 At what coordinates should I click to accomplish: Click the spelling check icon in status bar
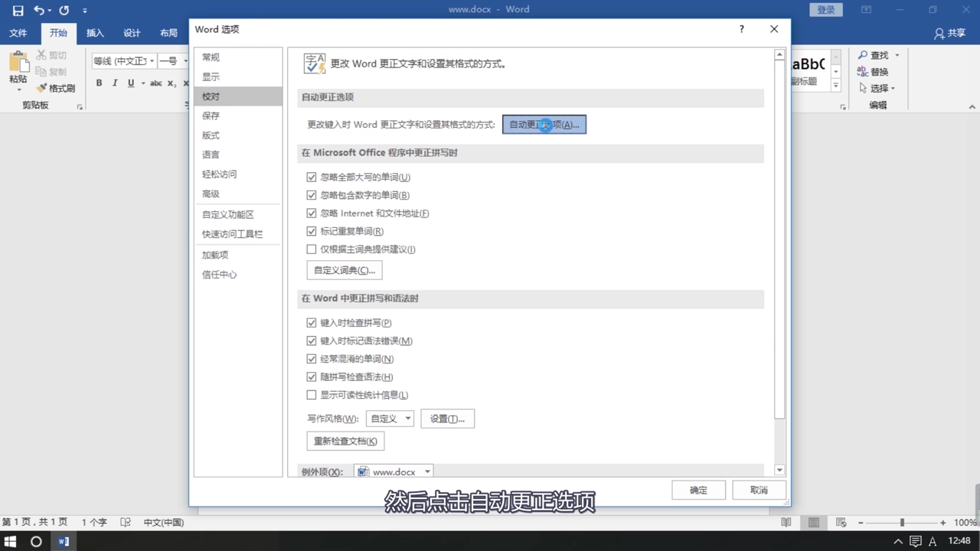[125, 523]
